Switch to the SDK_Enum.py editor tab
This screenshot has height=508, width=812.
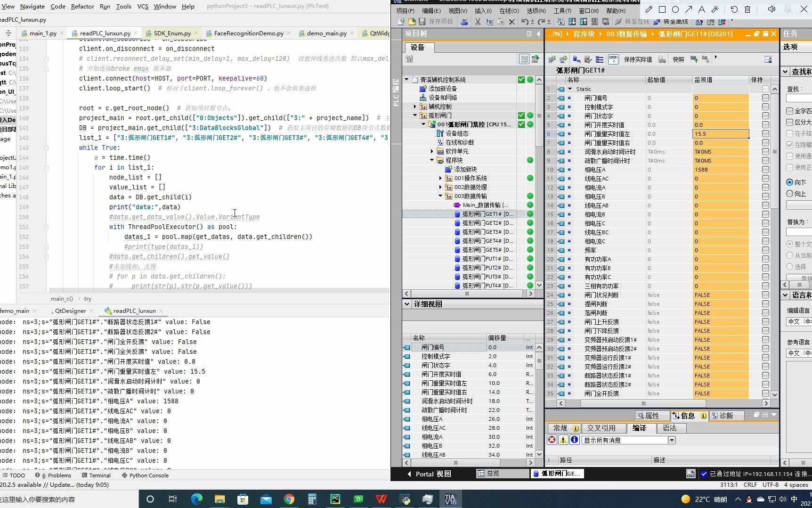tap(171, 33)
